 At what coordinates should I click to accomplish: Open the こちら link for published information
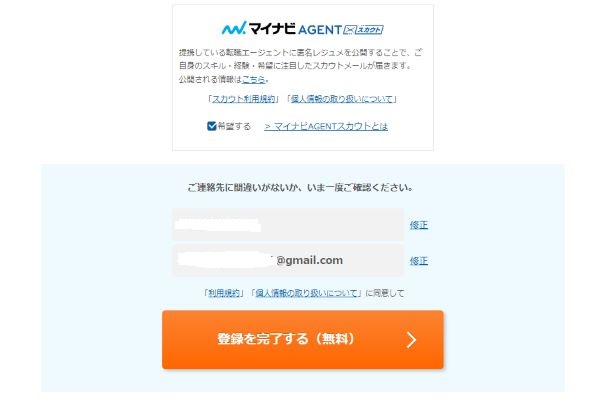pyautogui.click(x=253, y=79)
